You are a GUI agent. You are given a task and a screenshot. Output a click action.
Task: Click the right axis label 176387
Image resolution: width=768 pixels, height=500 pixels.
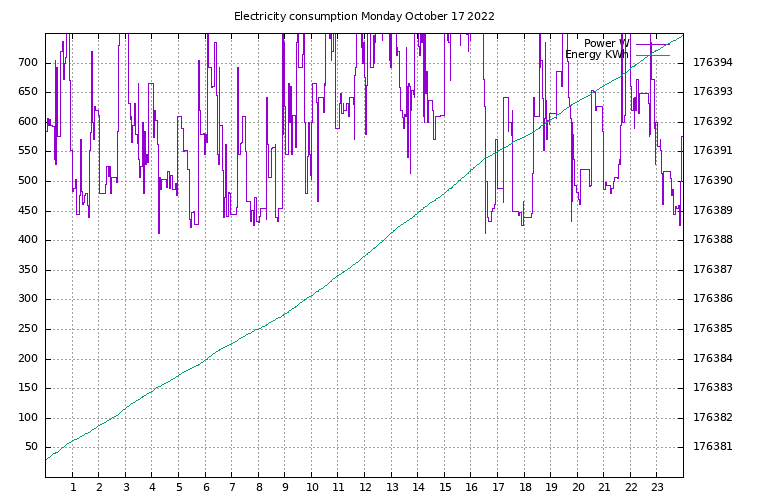713,270
